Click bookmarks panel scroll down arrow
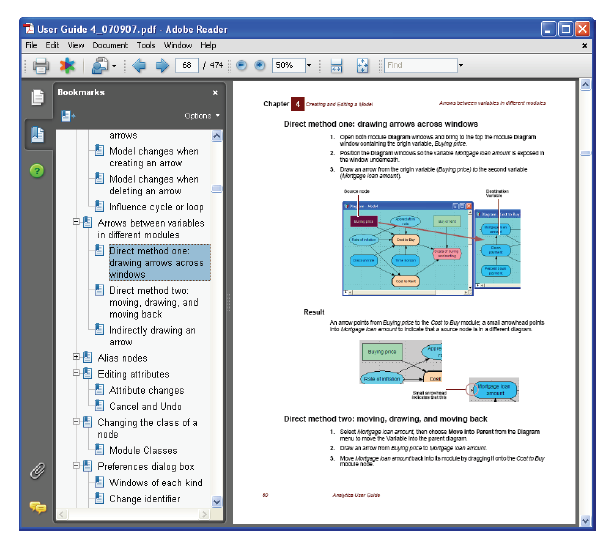 click(x=217, y=502)
